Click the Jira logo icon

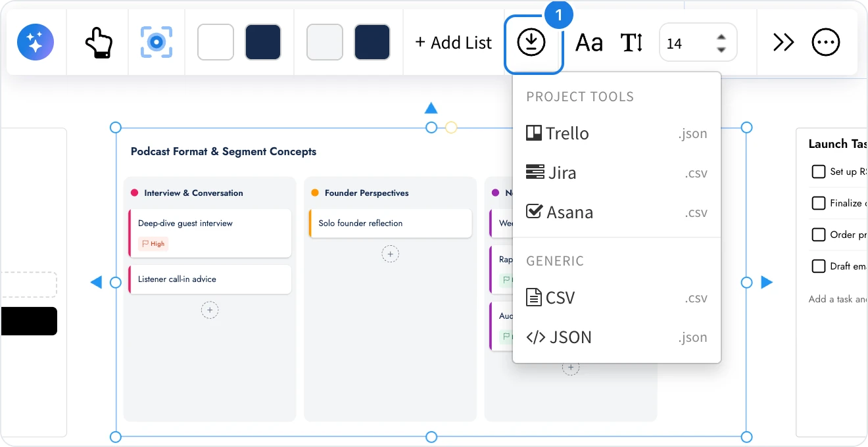pos(535,172)
